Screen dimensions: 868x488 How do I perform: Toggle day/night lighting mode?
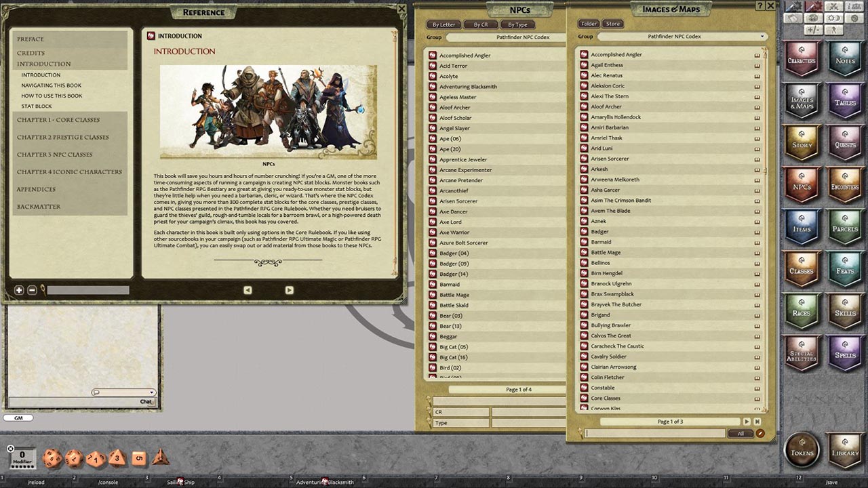pos(833,18)
